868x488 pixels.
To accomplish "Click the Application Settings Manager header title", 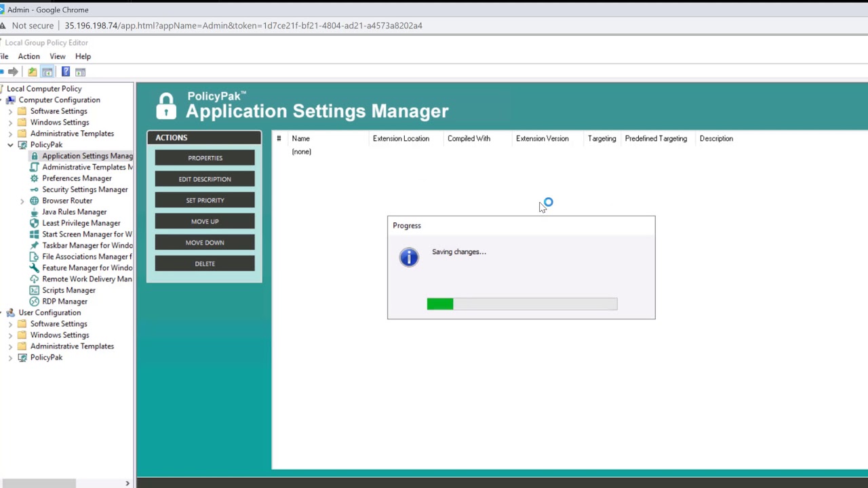I will [x=317, y=111].
